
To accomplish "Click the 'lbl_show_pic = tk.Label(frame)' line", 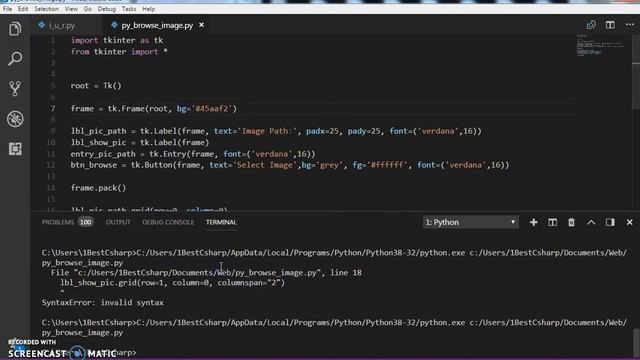I will (x=140, y=142).
